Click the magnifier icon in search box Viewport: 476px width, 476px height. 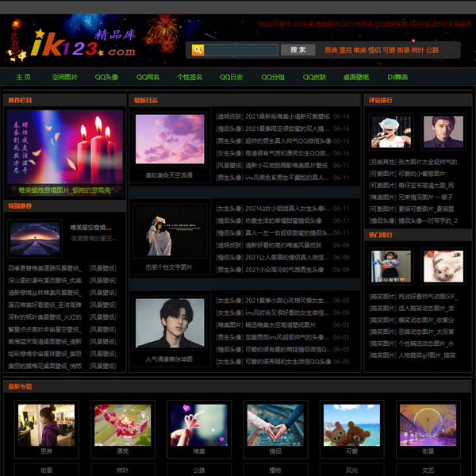(x=195, y=50)
